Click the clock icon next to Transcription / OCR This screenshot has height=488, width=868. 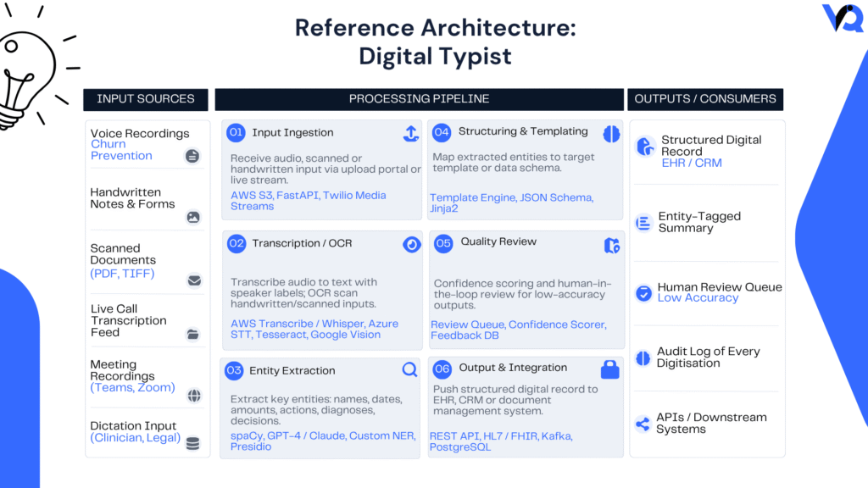[x=411, y=245]
